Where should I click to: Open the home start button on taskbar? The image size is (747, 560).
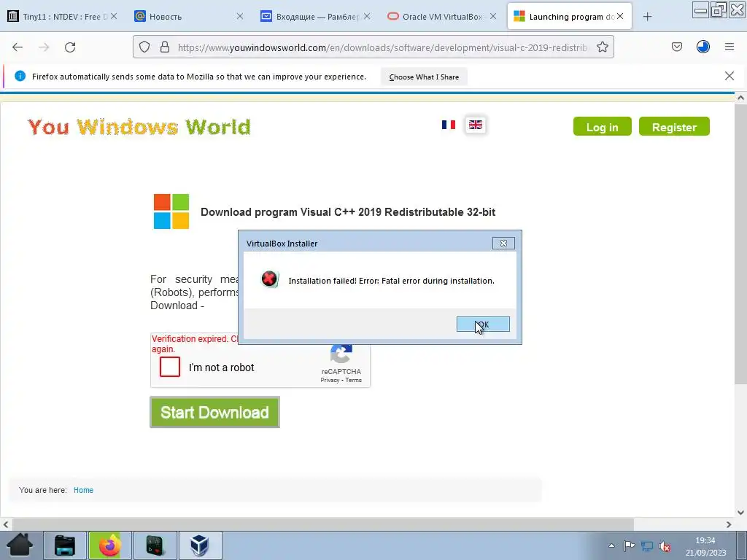click(x=20, y=545)
